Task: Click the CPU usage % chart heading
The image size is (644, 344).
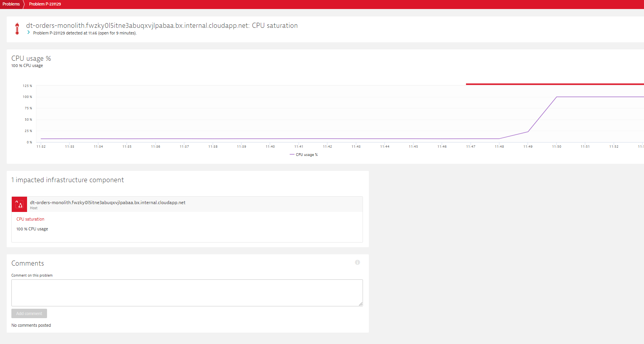Action: [31, 58]
